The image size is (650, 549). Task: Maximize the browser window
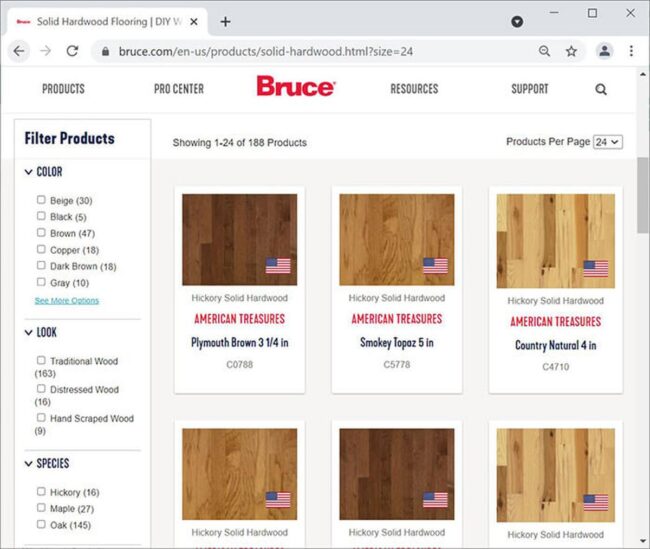coord(592,13)
